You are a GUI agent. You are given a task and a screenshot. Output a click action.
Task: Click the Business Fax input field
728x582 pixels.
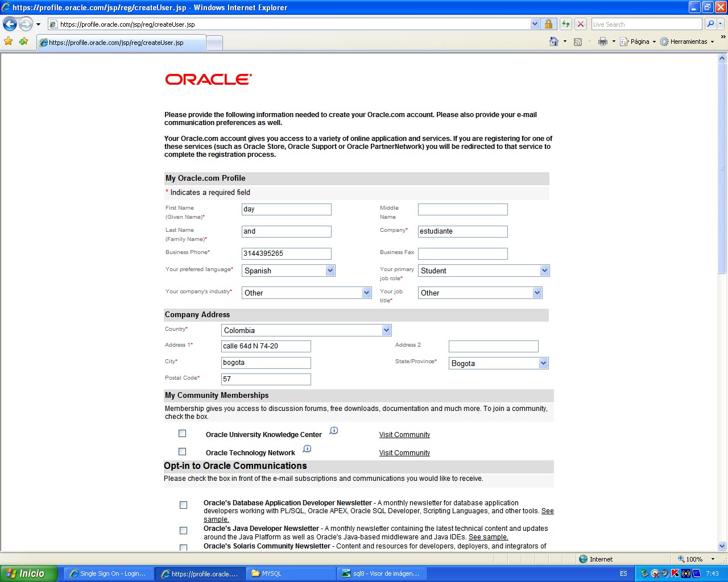[463, 253]
